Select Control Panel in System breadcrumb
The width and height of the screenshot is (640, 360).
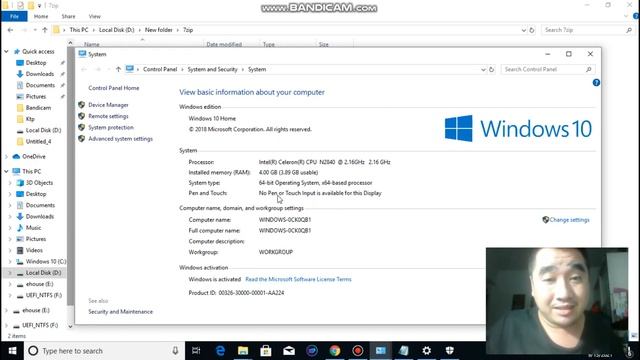(x=160, y=69)
